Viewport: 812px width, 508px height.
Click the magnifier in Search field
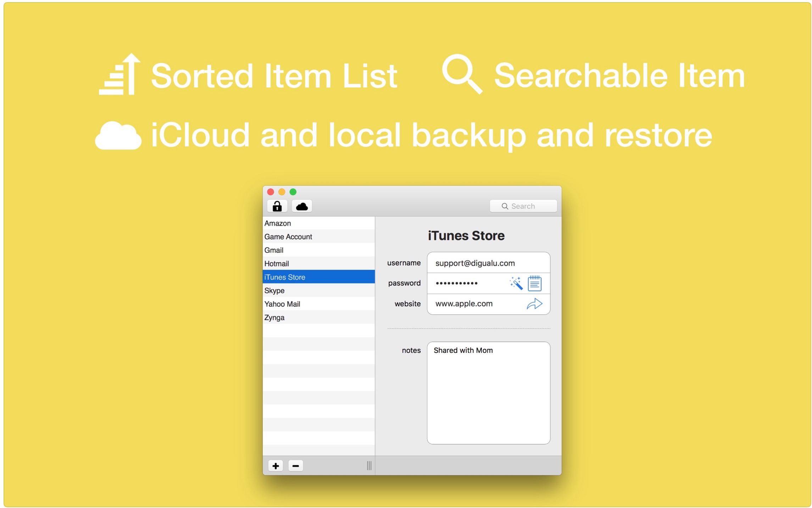click(505, 206)
